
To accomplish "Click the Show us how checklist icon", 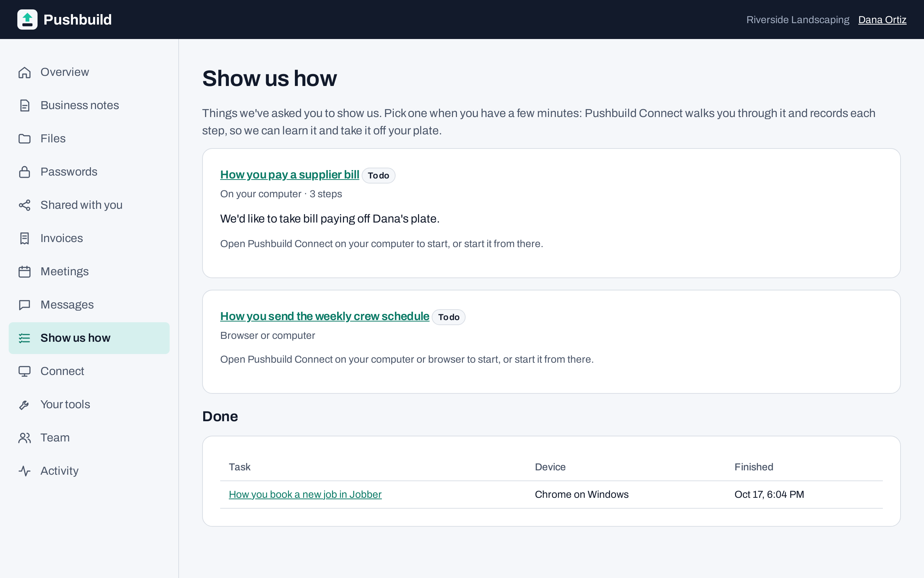I will click(x=25, y=338).
